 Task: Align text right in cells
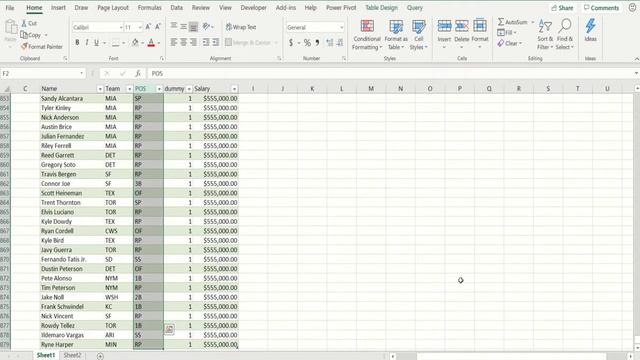point(193,42)
